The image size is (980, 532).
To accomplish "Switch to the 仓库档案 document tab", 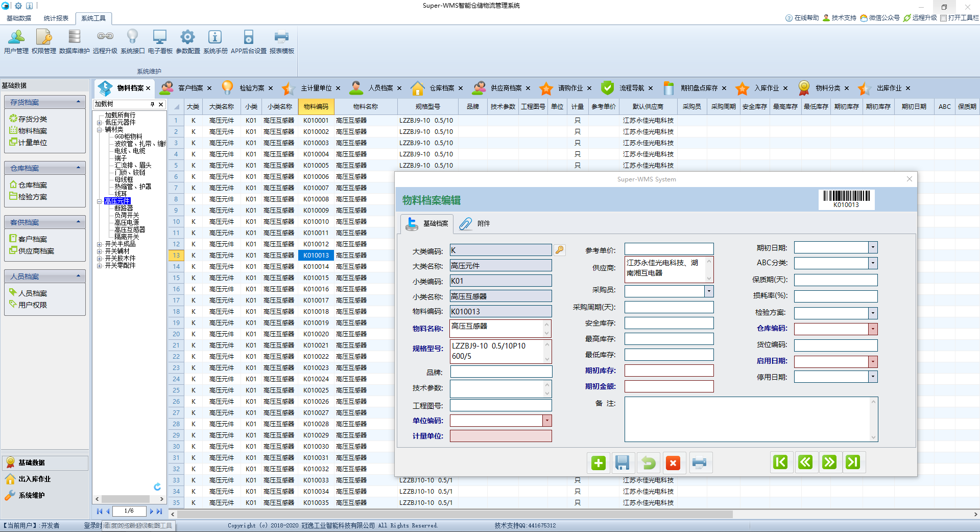I will 442,88.
